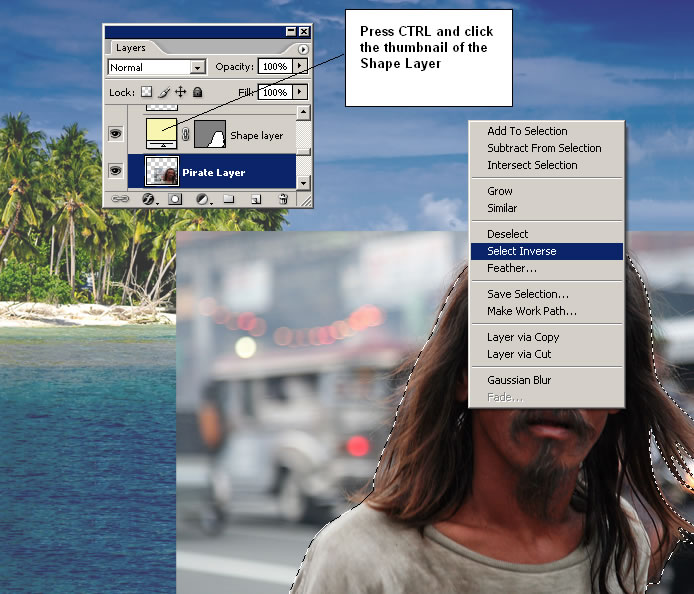694x594 pixels.
Task: Click the layers list scrollbar thumb
Action: pyautogui.click(x=303, y=151)
